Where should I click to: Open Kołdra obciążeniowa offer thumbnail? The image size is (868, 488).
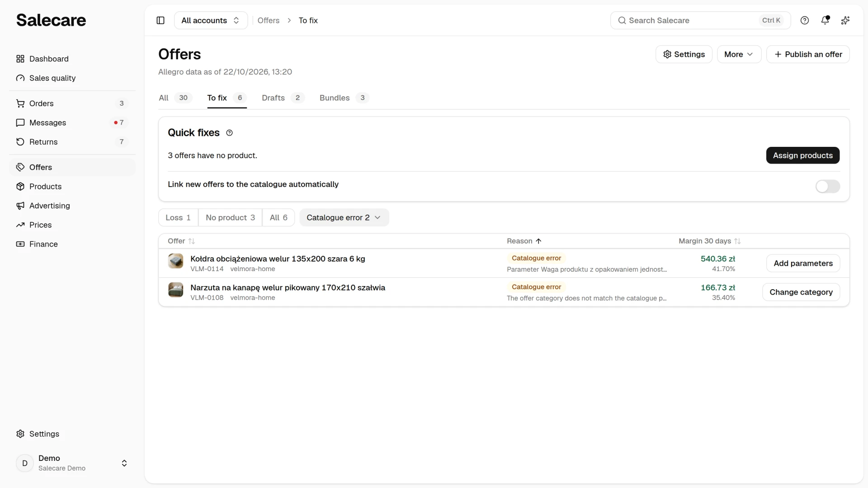point(175,261)
